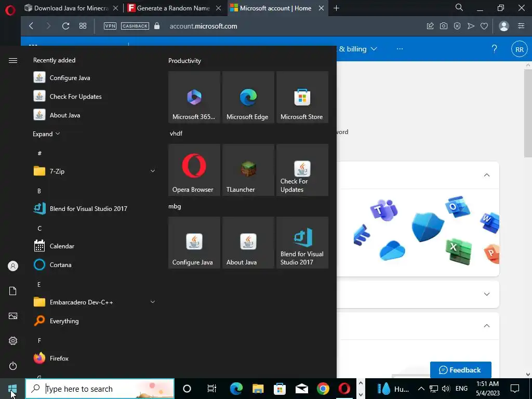Launch Cortana from app list
The height and width of the screenshot is (399, 532).
tap(95, 264)
